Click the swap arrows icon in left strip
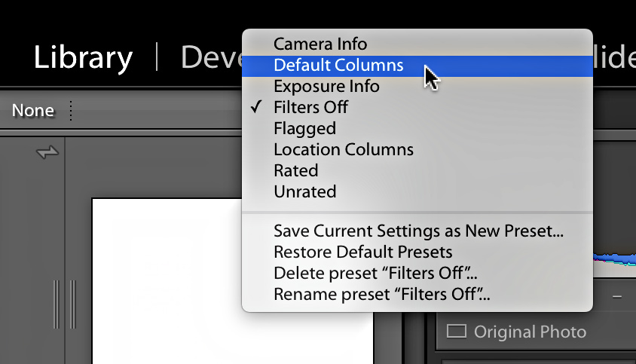 (47, 152)
